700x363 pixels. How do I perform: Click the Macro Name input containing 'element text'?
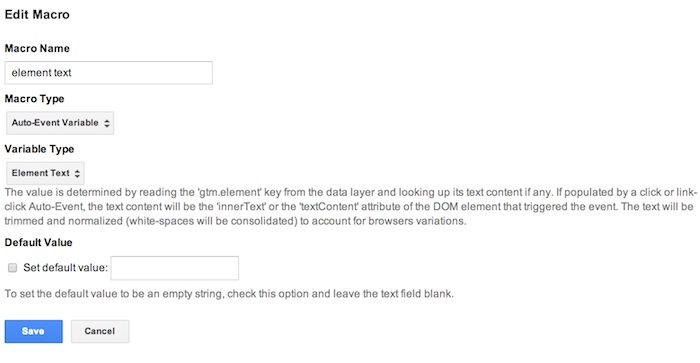click(x=108, y=73)
